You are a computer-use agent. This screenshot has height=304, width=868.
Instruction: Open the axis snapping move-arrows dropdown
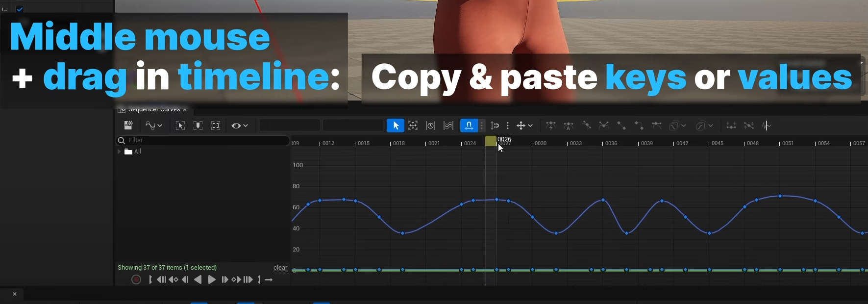524,126
